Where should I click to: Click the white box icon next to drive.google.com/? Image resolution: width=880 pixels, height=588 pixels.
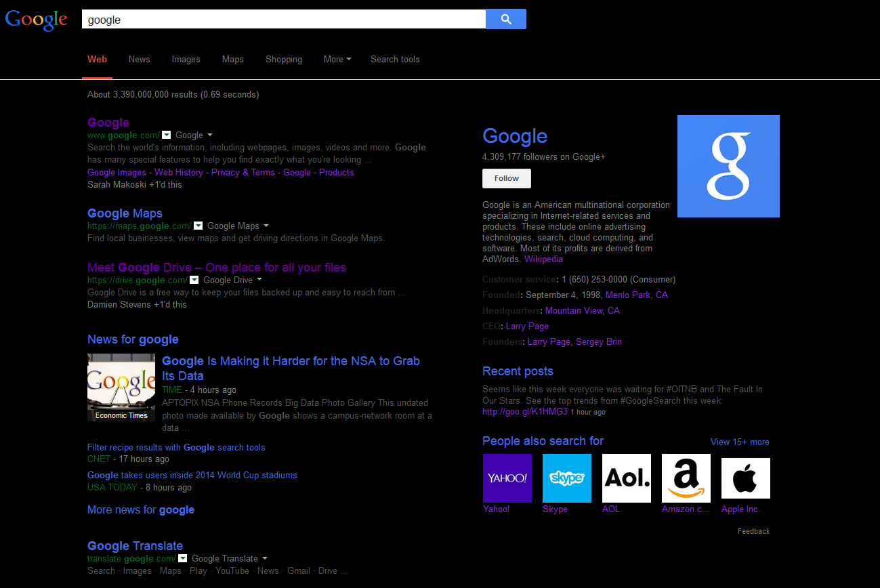click(x=194, y=280)
